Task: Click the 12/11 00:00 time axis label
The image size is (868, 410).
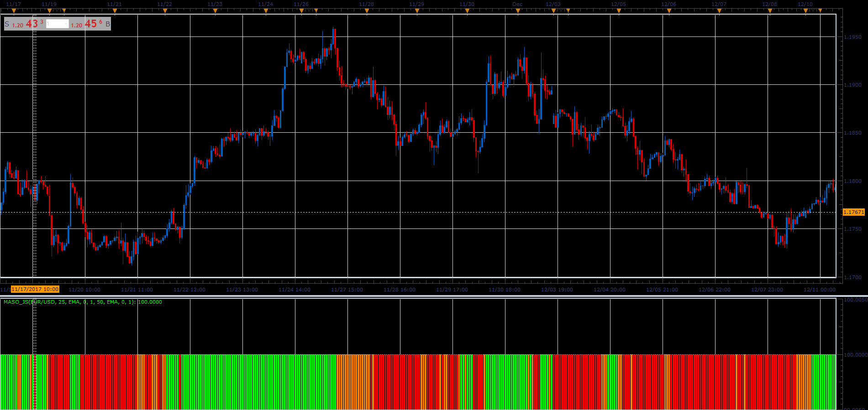Action: click(x=820, y=290)
